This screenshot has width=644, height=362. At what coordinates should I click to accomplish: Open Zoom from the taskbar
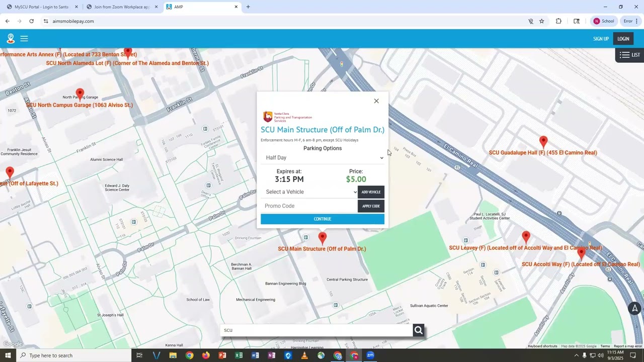pyautogui.click(x=370, y=355)
